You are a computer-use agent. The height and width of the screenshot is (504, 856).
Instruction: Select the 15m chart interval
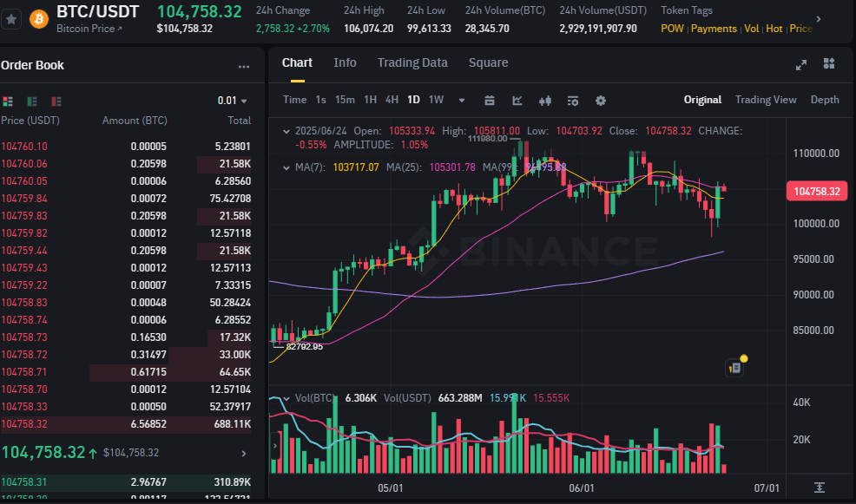click(x=345, y=100)
